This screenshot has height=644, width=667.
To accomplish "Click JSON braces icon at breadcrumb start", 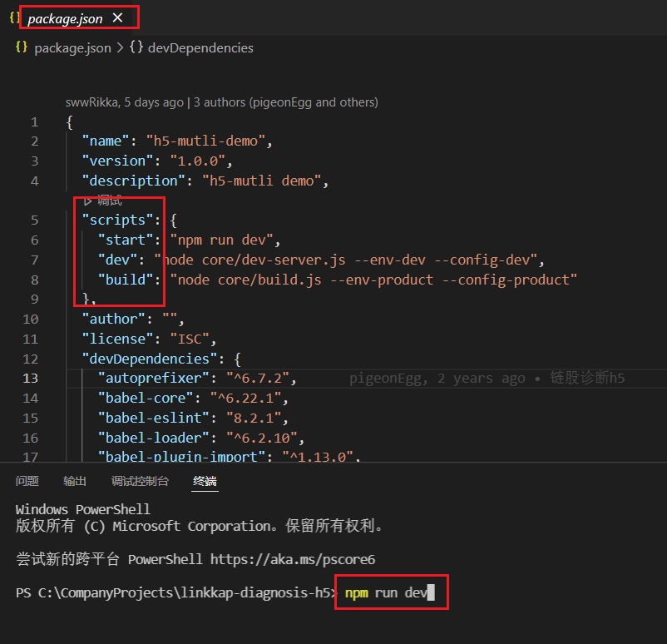I will 22,47.
